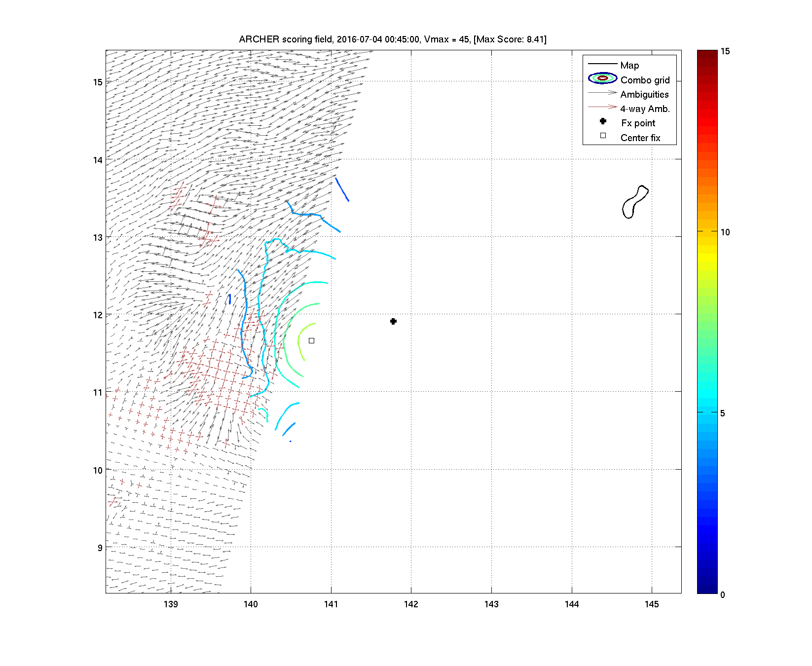Image resolution: width=812 pixels, height=666 pixels.
Task: Click the black Fx point plus marker on map
Action: (393, 321)
